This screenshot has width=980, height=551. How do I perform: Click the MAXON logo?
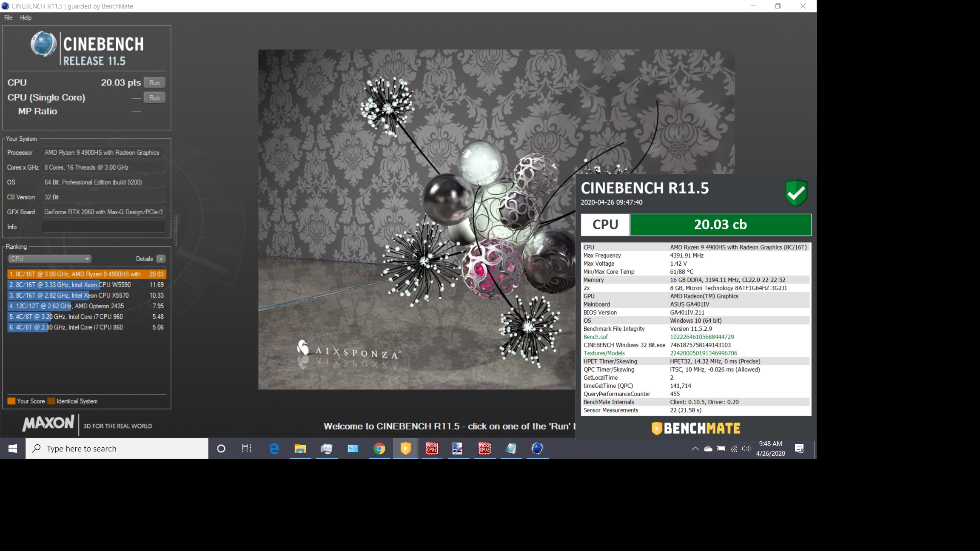tap(48, 423)
